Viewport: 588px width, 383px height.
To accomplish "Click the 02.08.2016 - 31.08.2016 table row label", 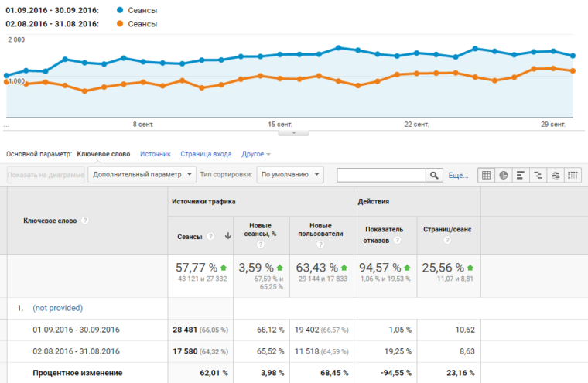I will [76, 351].
